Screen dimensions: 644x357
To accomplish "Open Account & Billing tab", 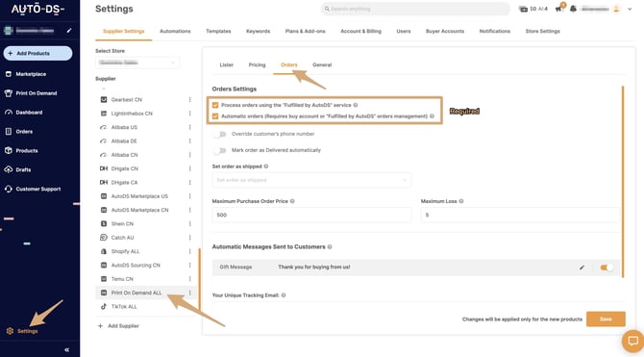I will click(361, 31).
